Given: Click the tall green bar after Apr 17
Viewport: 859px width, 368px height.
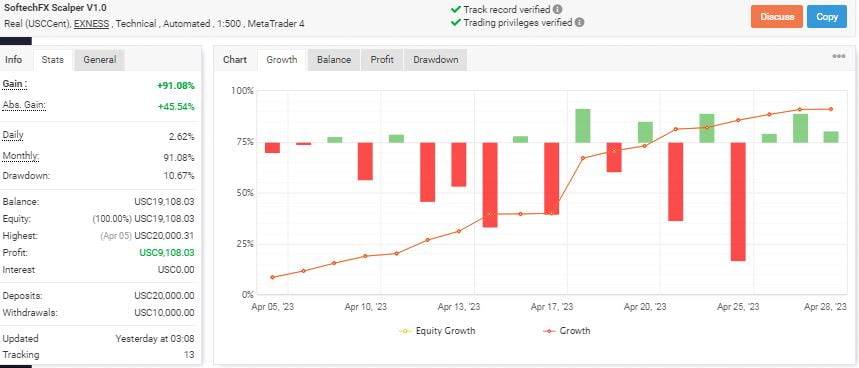Looking at the screenshot, I should (x=583, y=126).
